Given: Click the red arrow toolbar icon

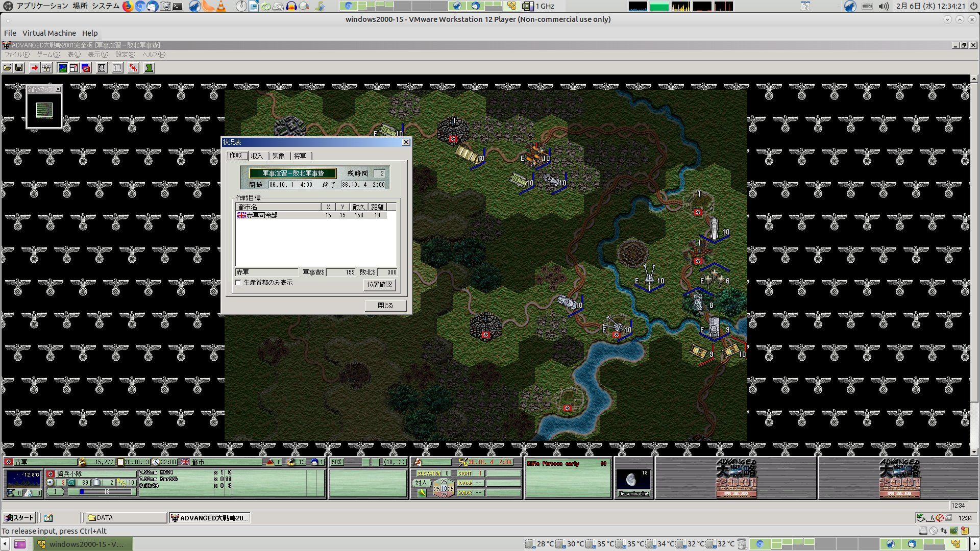Looking at the screenshot, I should pyautogui.click(x=34, y=68).
